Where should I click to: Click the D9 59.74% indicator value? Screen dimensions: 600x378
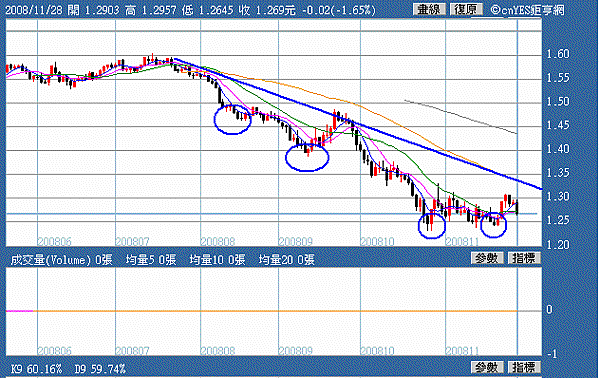coord(100,369)
